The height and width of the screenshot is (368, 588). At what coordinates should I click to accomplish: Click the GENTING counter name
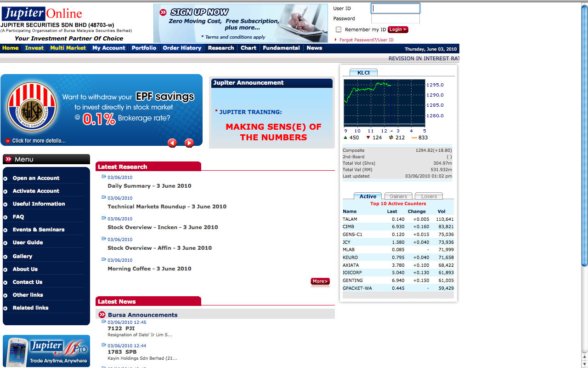pyautogui.click(x=353, y=281)
